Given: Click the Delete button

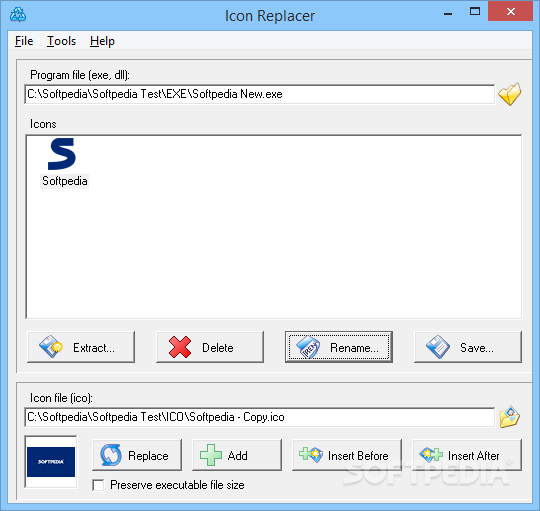Looking at the screenshot, I should [210, 347].
